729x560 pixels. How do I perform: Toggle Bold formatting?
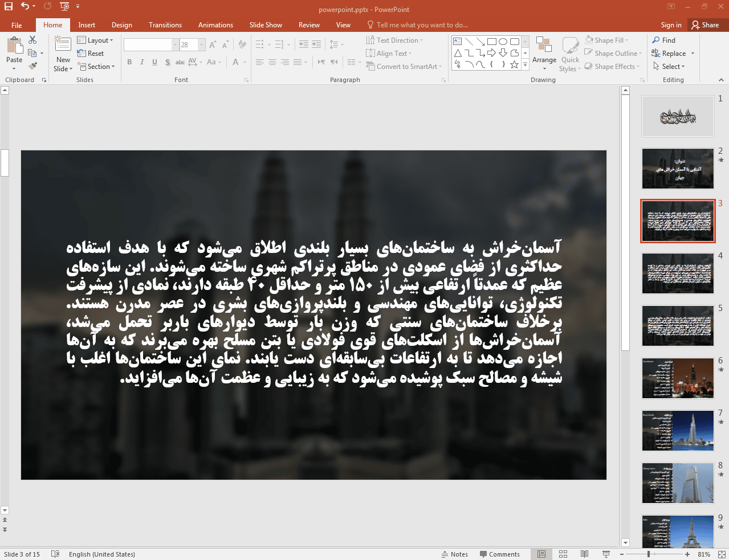point(129,62)
